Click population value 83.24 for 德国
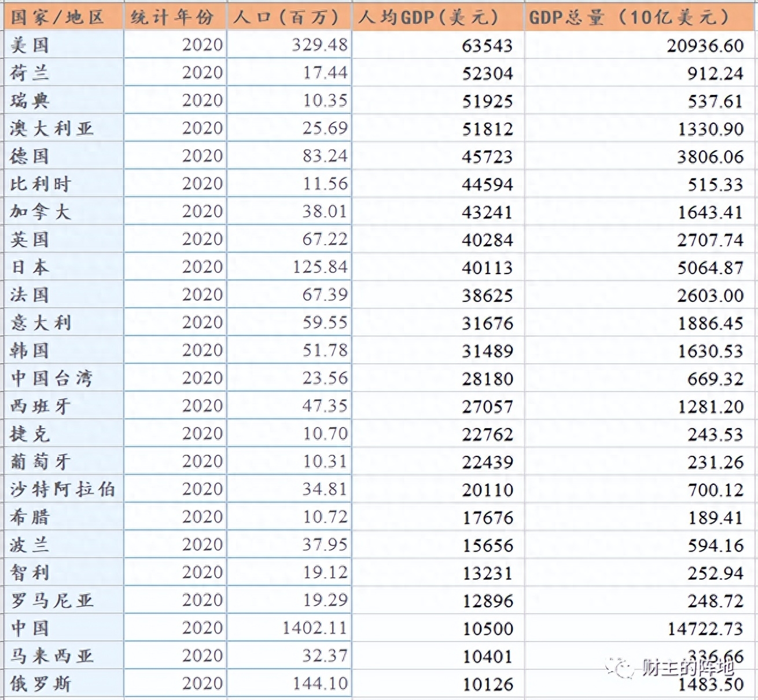The image size is (758, 700). pos(325,156)
